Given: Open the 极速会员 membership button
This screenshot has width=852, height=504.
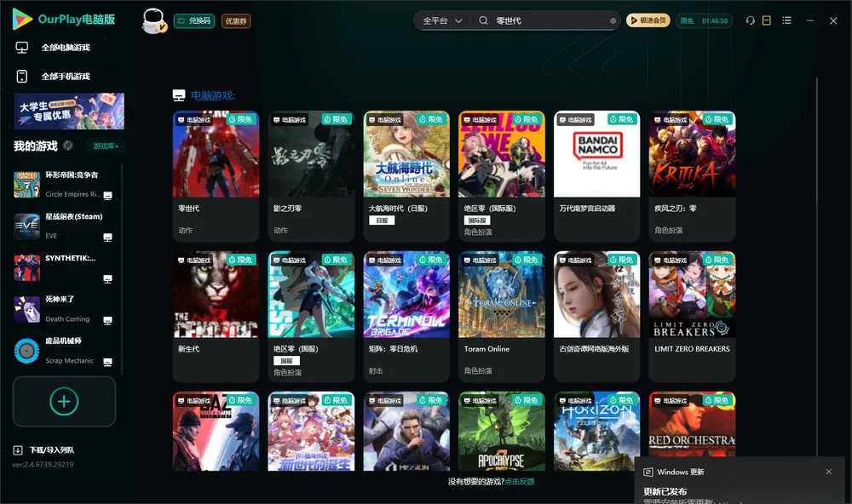Looking at the screenshot, I should tap(648, 20).
